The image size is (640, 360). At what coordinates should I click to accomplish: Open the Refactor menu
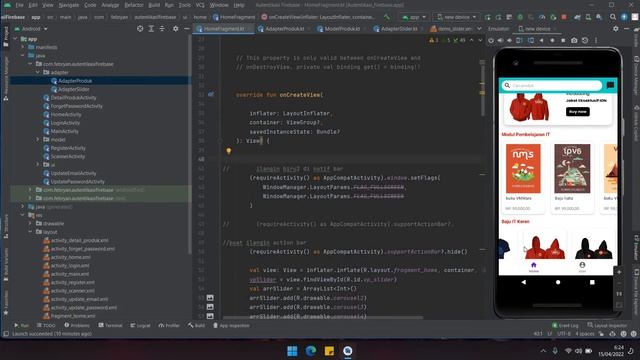[x=134, y=5]
